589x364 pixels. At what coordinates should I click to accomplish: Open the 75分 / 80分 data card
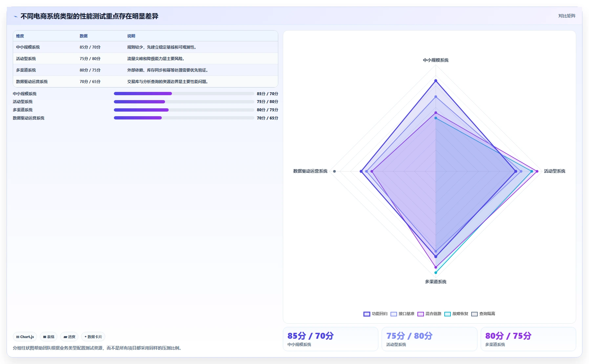pos(429,339)
